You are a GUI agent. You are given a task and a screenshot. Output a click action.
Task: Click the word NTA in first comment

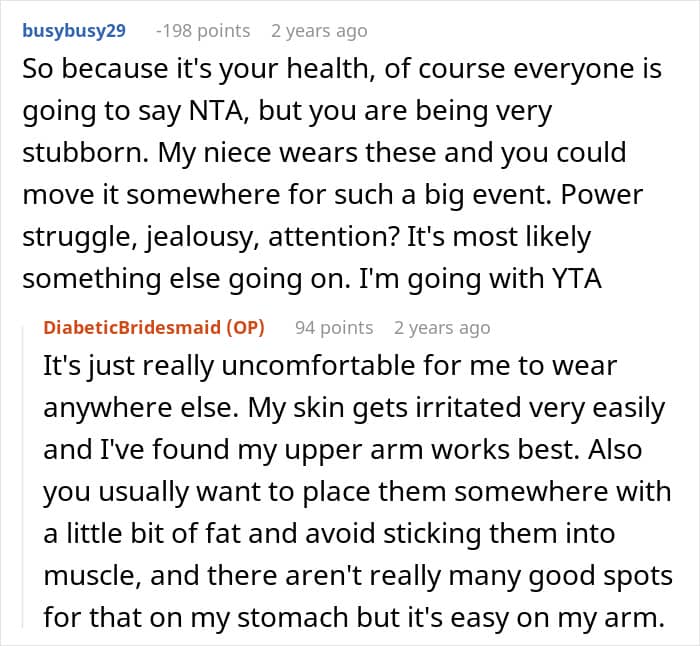point(217,111)
